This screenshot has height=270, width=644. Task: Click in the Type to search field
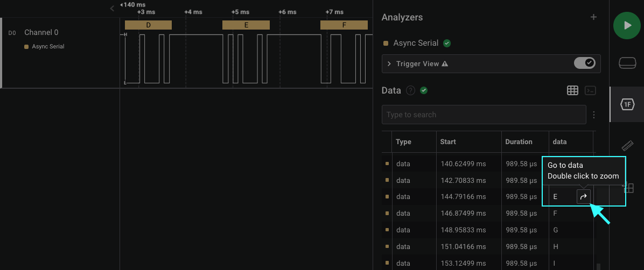point(484,115)
